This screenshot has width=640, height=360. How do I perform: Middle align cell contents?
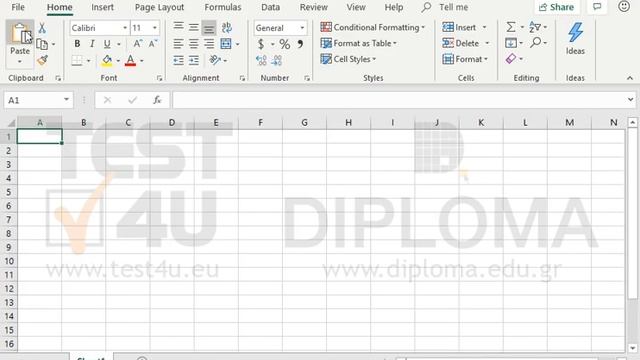click(x=193, y=27)
